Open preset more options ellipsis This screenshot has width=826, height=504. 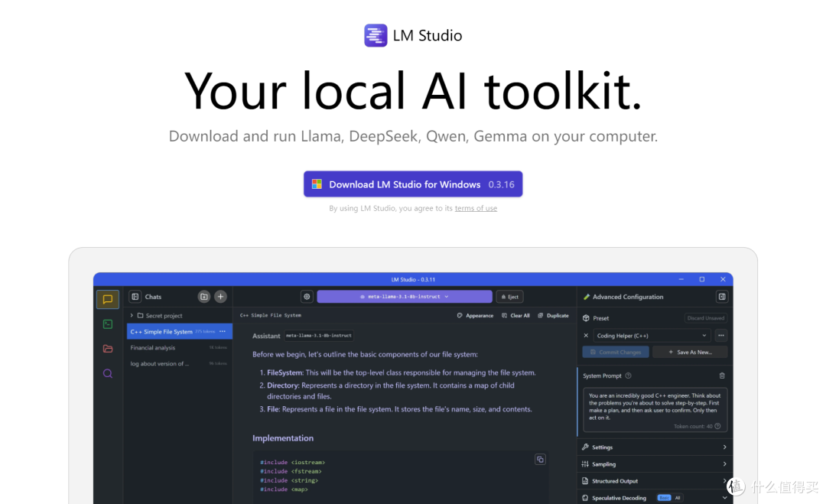tap(721, 336)
